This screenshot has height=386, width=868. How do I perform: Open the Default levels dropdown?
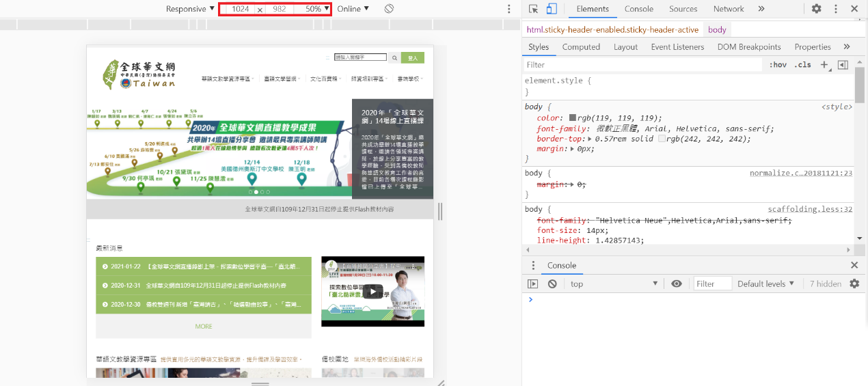pos(765,284)
